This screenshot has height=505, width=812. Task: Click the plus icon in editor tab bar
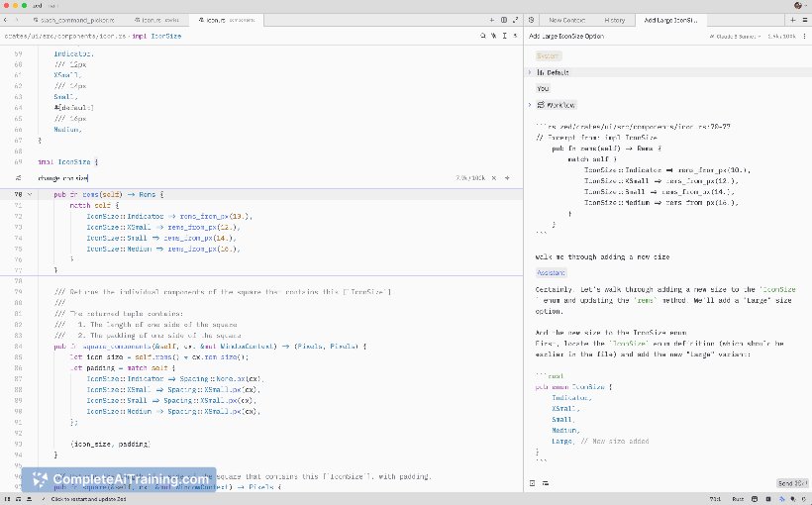[492, 20]
